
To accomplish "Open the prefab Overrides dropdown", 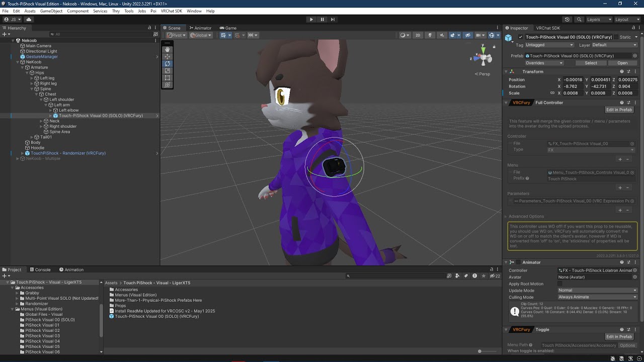I will (544, 63).
